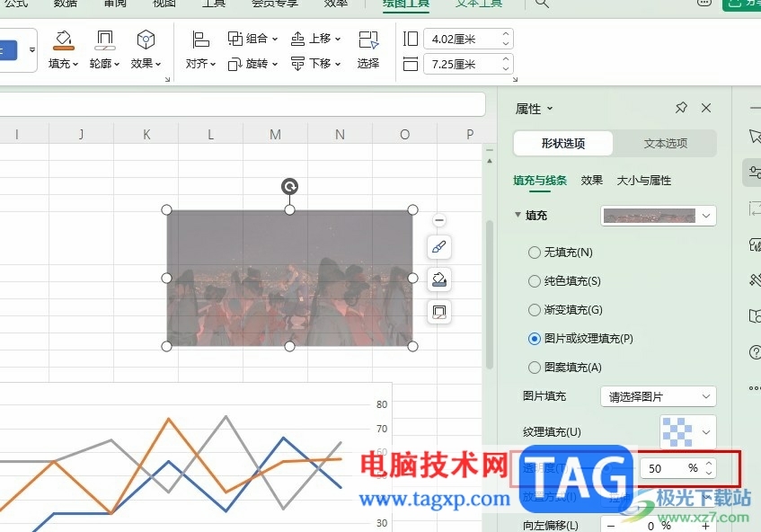The height and width of the screenshot is (532, 761).
Task: Select 无填充(N) radio option
Action: click(535, 253)
